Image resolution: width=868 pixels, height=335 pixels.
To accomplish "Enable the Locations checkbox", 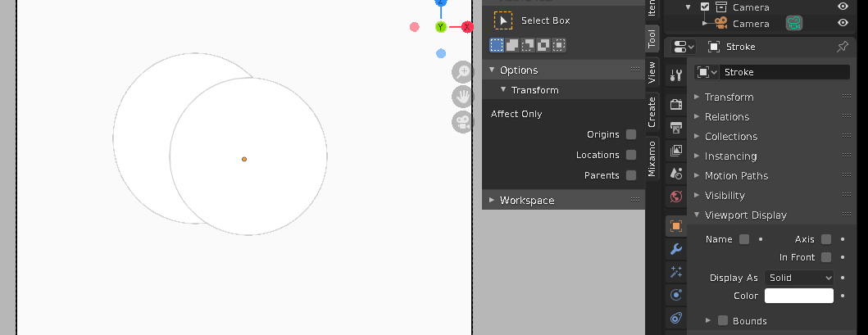I will [x=631, y=155].
